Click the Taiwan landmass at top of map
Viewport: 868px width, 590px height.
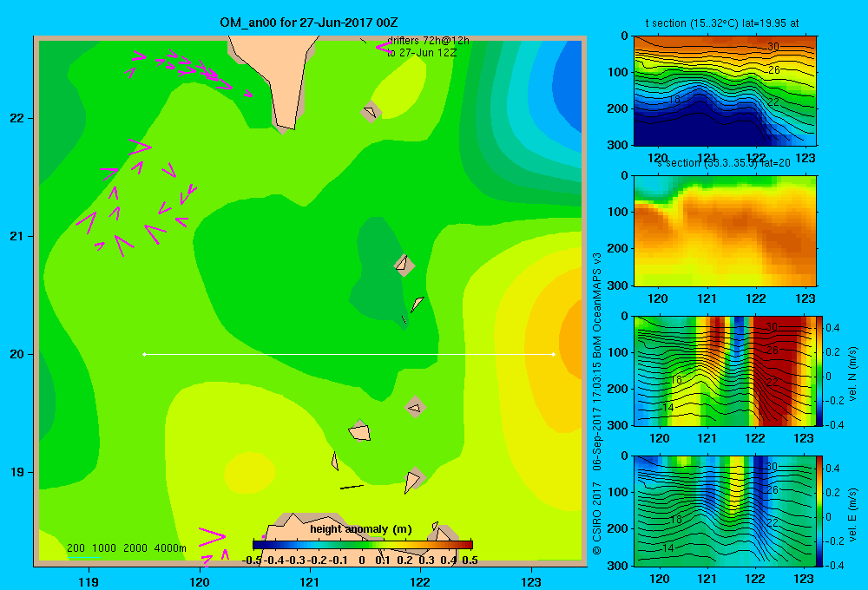point(277,77)
